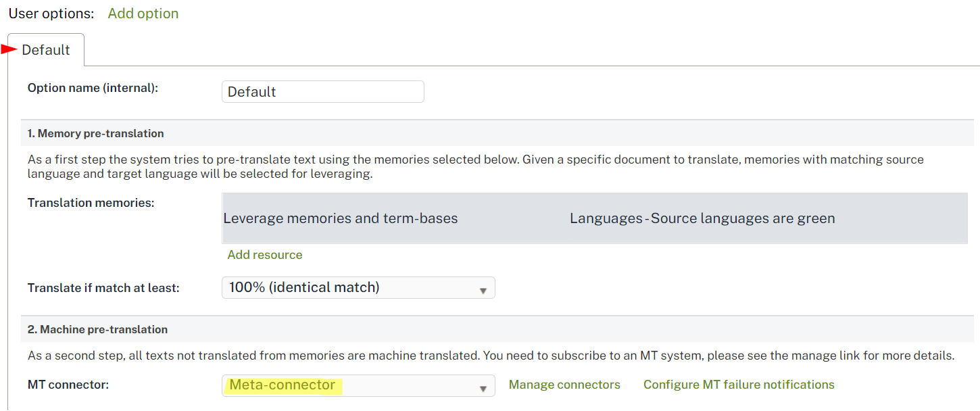Open Configure MT failure notifications

coord(739,384)
